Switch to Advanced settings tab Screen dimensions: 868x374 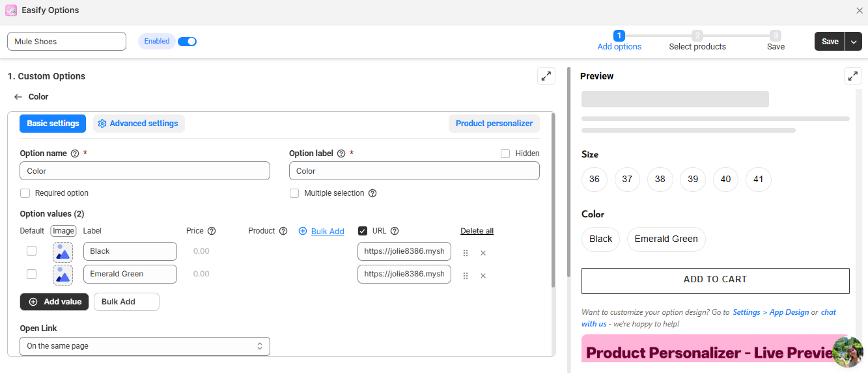pos(139,124)
